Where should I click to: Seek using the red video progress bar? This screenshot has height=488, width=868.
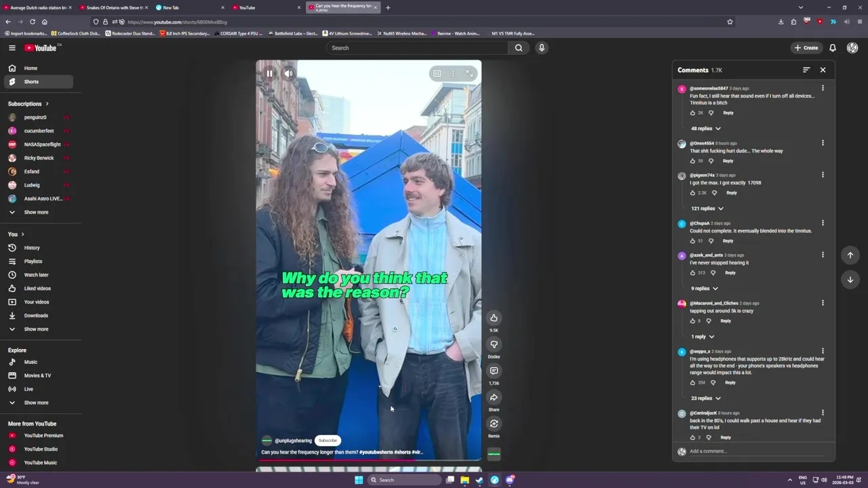tap(368, 460)
